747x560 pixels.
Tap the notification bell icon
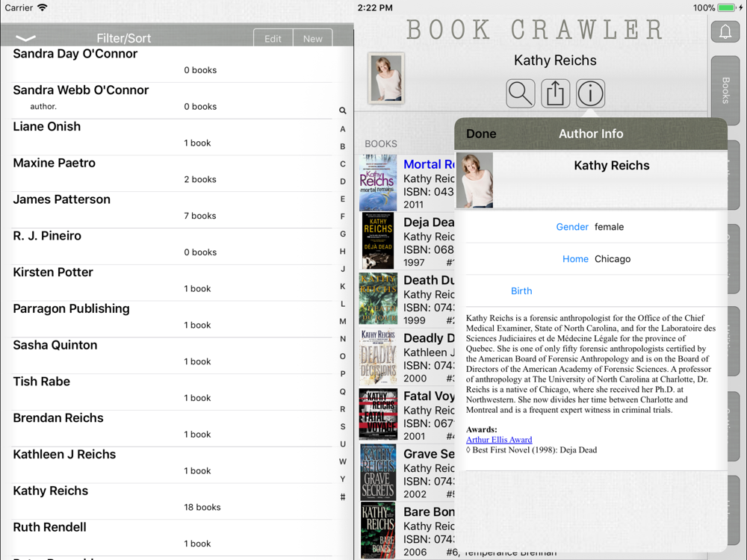tap(725, 32)
